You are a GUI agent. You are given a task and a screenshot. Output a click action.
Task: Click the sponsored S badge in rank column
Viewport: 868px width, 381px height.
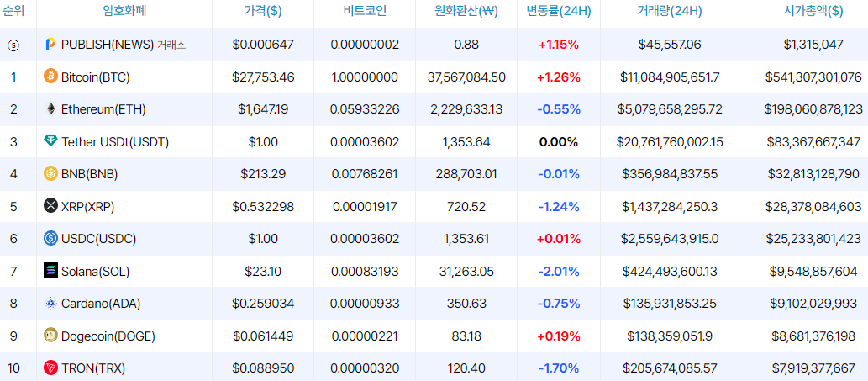pos(13,45)
